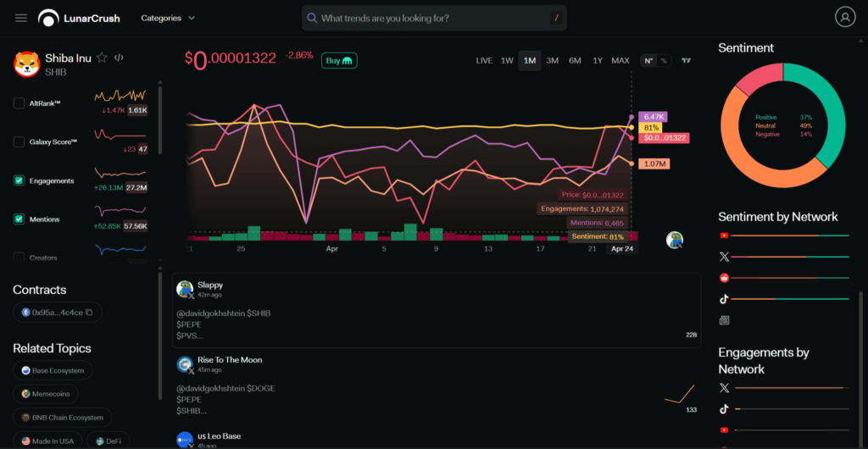This screenshot has width=868, height=449.
Task: Click the 0x95a...4c4ce contract chip
Action: point(58,313)
